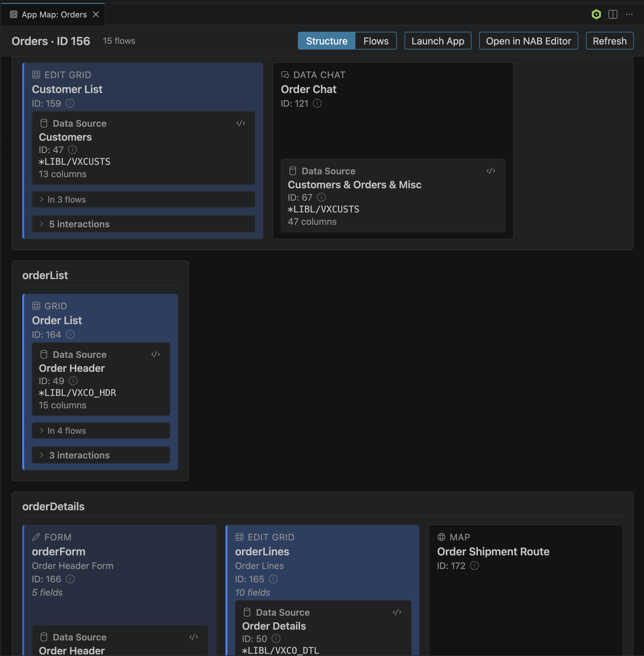Click the Map globe icon on Shipment Route
Image resolution: width=644 pixels, height=656 pixels.
(441, 537)
